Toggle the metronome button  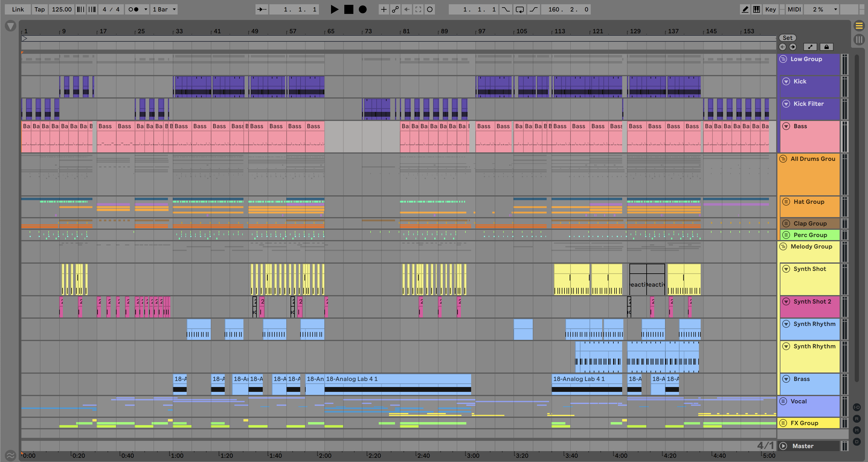[x=133, y=9]
